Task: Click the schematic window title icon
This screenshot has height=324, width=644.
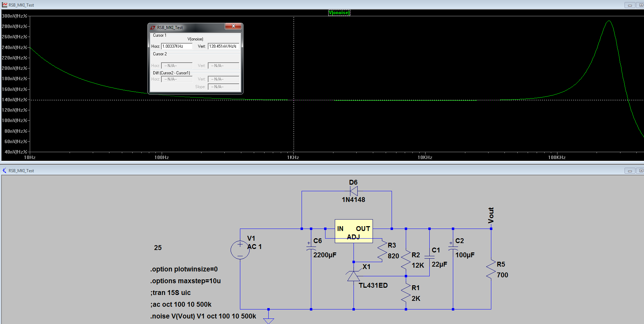Action: coord(5,170)
